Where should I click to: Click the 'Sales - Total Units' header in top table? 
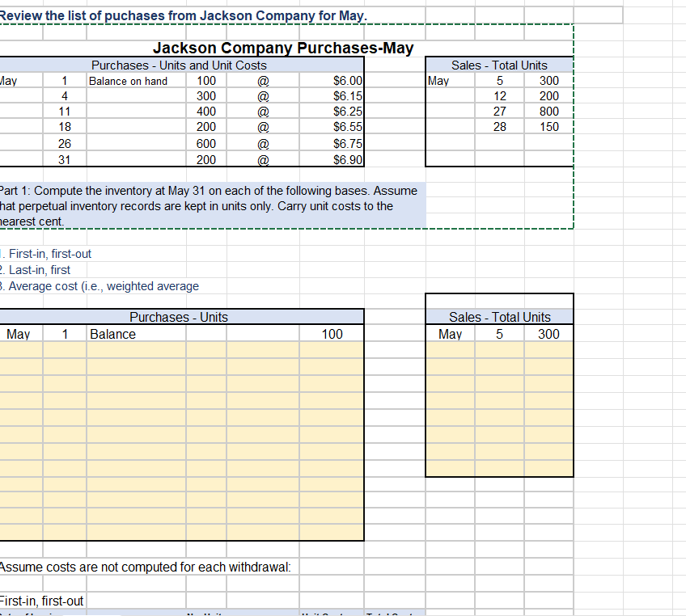pyautogui.click(x=499, y=65)
